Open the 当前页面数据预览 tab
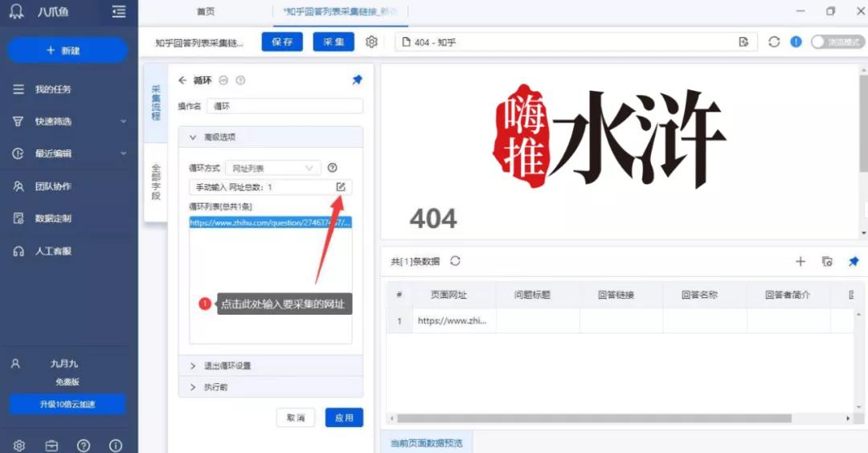This screenshot has height=453, width=868. click(x=426, y=443)
